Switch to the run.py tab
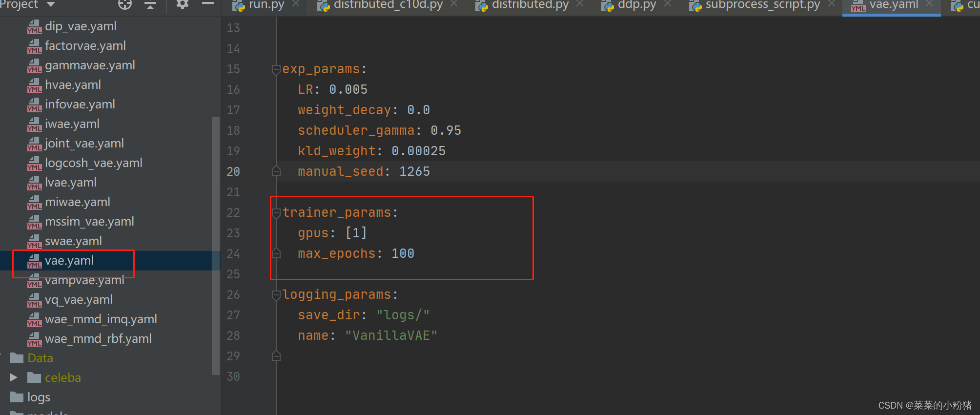 [266, 5]
